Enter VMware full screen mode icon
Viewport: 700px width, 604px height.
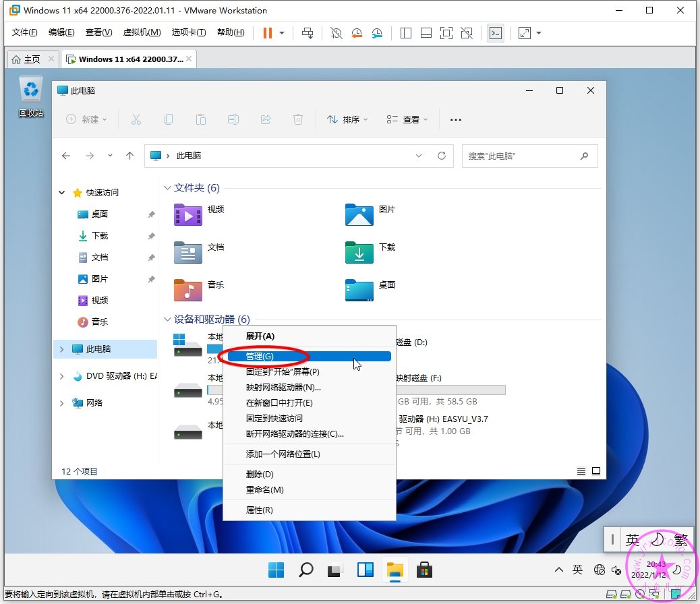pos(446,33)
